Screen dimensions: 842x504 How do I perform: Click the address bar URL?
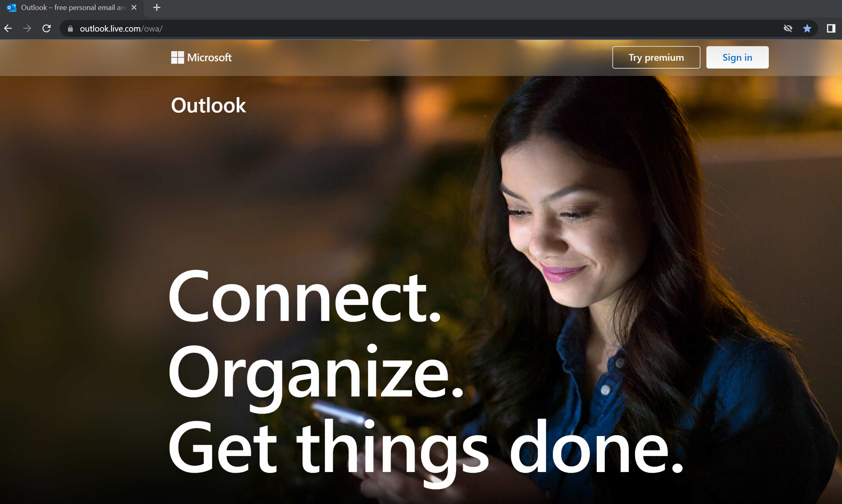tap(121, 28)
